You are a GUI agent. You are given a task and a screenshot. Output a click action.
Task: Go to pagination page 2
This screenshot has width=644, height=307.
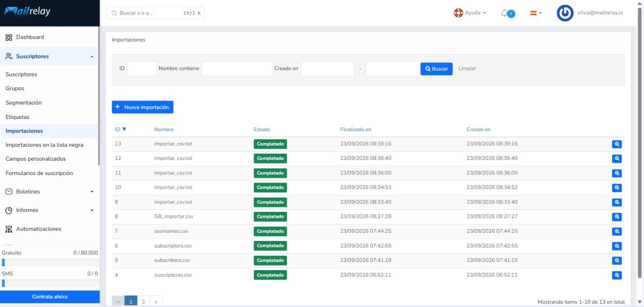tap(144, 302)
